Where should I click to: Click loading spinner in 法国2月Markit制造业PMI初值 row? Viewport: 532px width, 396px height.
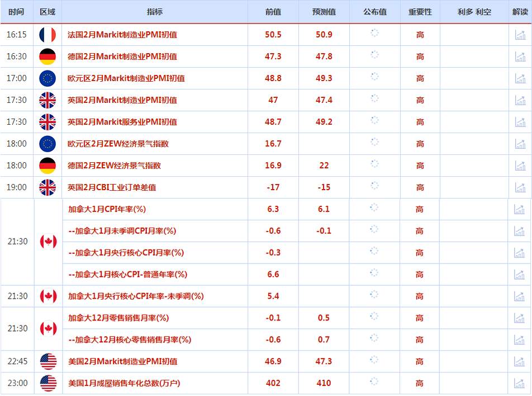click(x=374, y=33)
